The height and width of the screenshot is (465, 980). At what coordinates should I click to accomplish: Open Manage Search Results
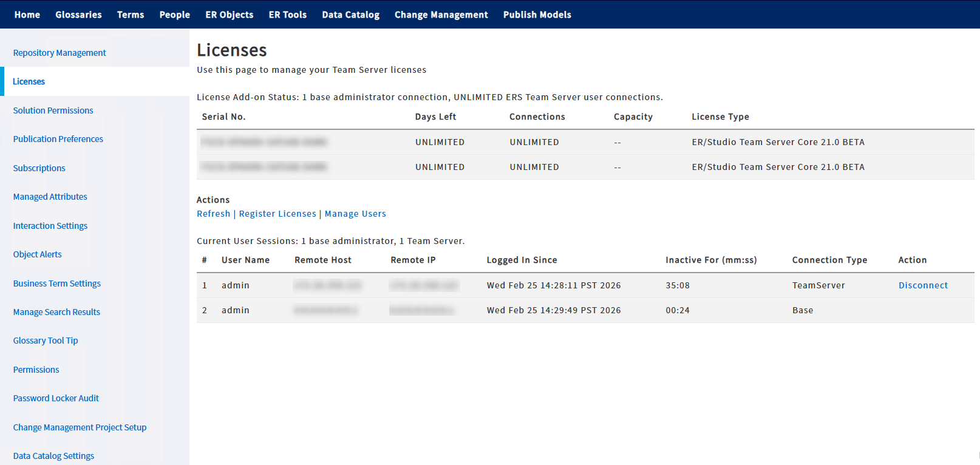pos(57,312)
